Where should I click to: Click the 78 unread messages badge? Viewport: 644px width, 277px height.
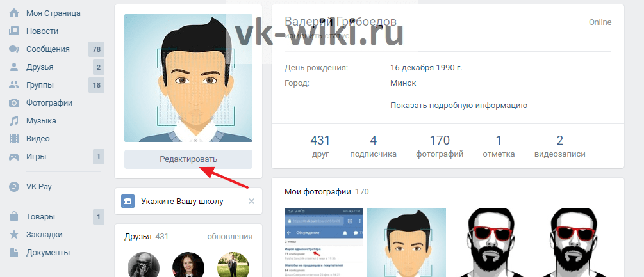point(97,49)
